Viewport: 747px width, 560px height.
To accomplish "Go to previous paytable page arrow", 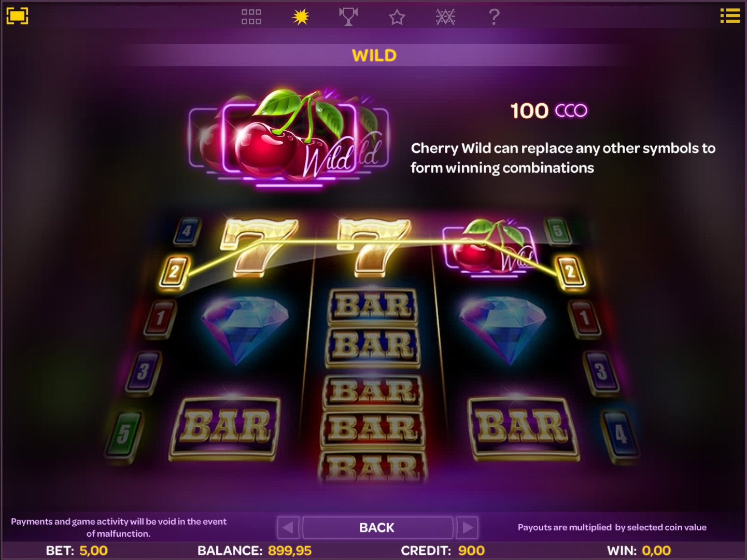I will click(288, 527).
